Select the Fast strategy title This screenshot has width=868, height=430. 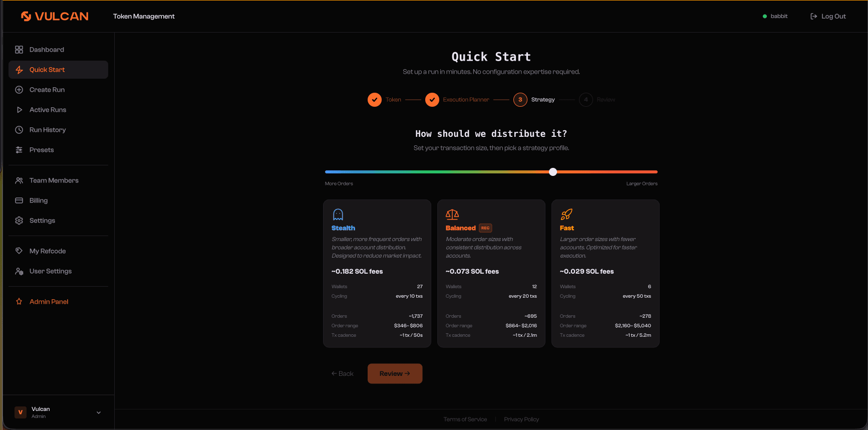click(566, 228)
